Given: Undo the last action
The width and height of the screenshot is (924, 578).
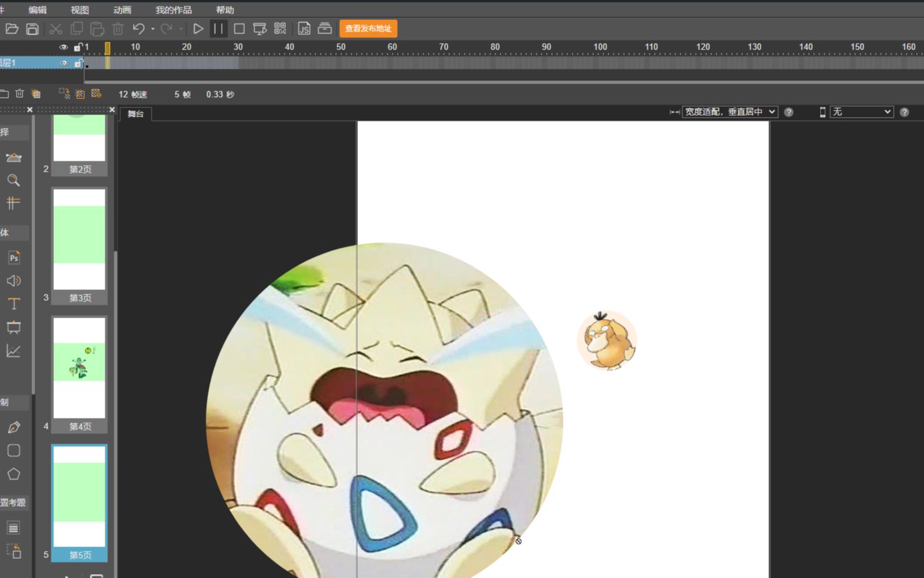Looking at the screenshot, I should [x=138, y=28].
